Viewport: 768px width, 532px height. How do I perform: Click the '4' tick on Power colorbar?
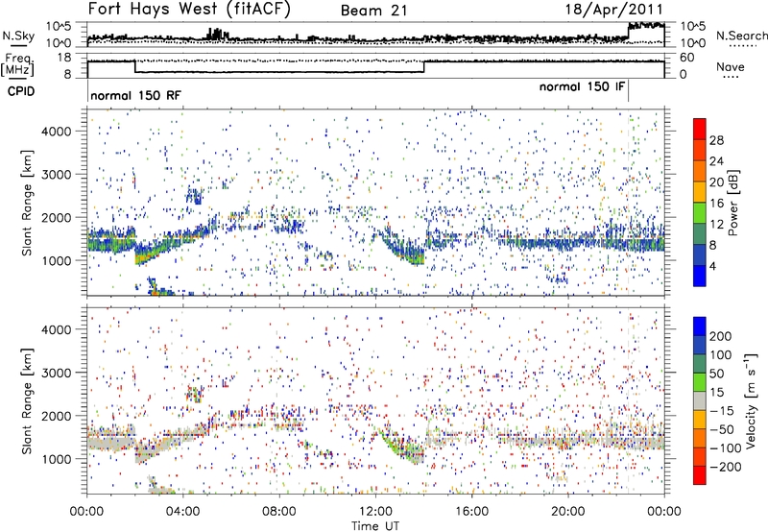(712, 266)
